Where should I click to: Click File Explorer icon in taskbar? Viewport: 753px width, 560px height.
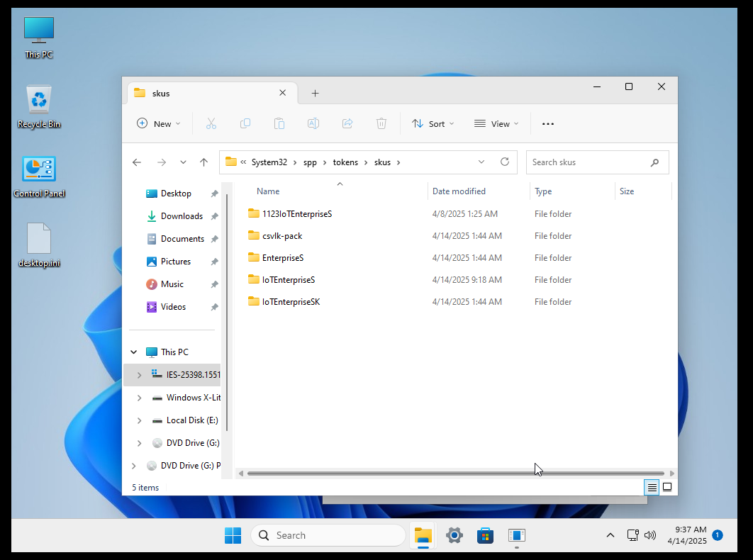(x=423, y=535)
